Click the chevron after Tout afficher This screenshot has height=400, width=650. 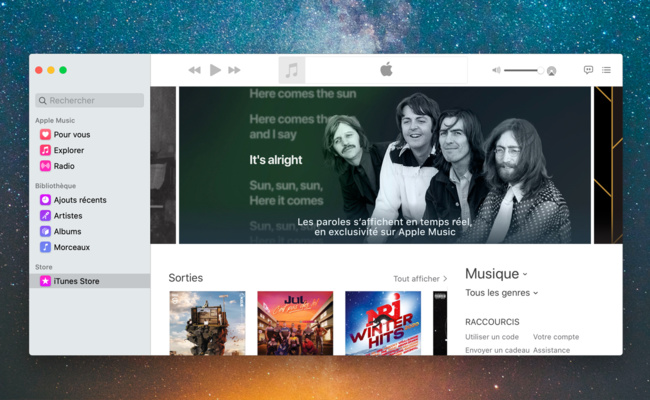click(445, 279)
